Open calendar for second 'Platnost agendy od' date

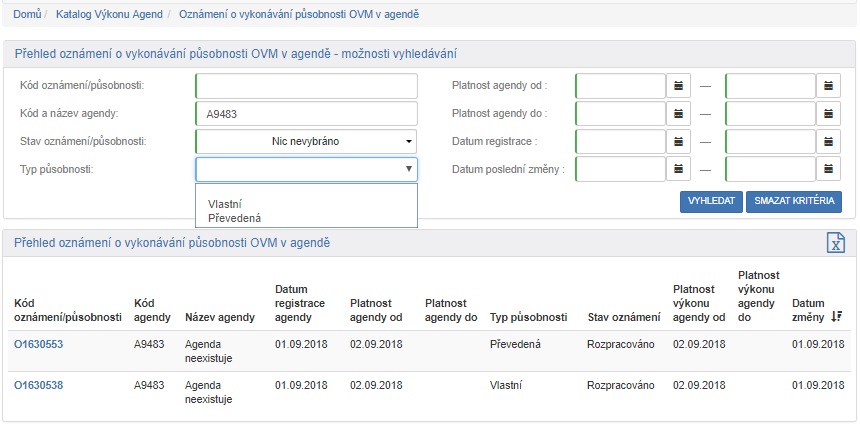pyautogui.click(x=829, y=86)
